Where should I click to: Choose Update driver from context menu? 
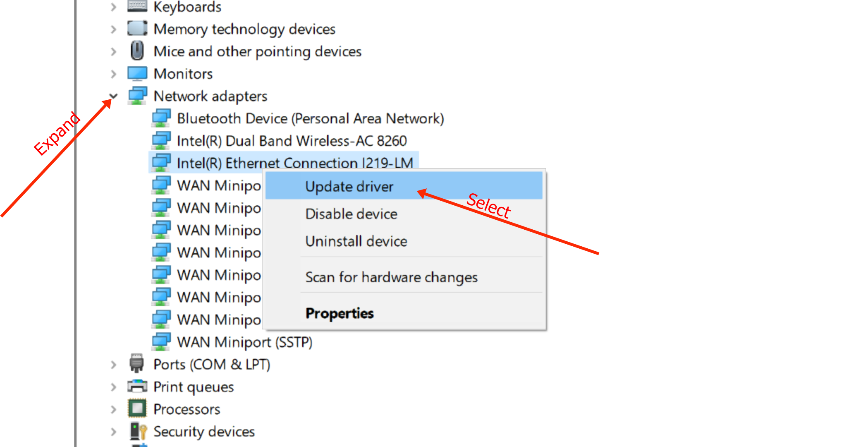(349, 187)
